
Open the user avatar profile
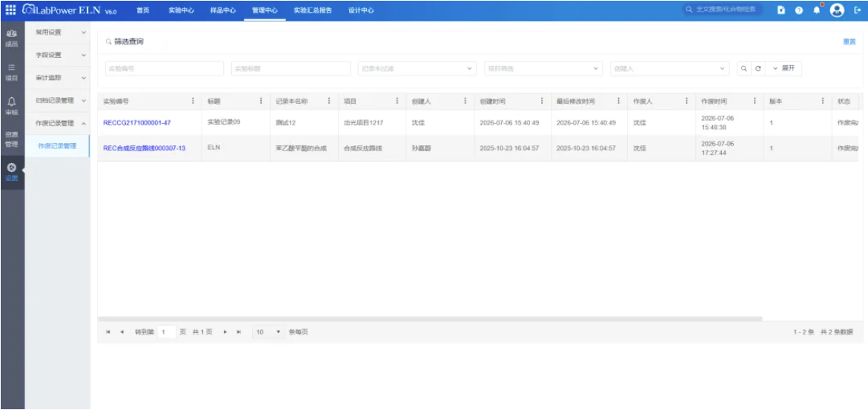[837, 10]
